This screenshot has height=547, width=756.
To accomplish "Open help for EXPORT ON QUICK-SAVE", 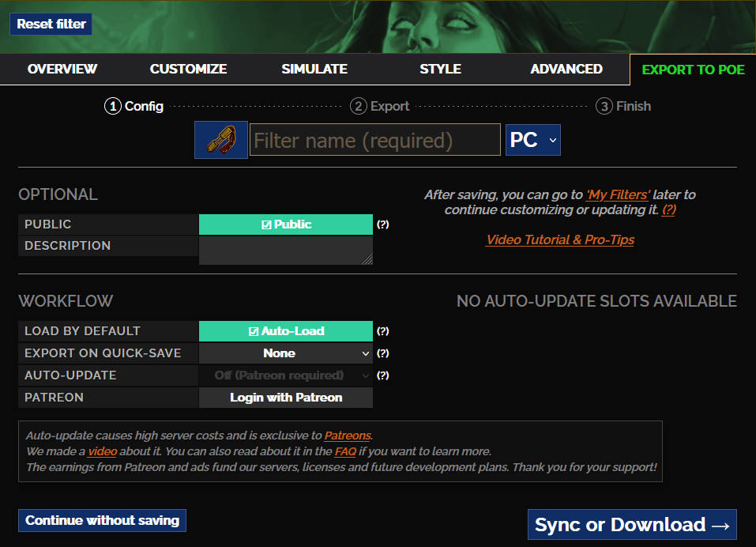I will [383, 353].
